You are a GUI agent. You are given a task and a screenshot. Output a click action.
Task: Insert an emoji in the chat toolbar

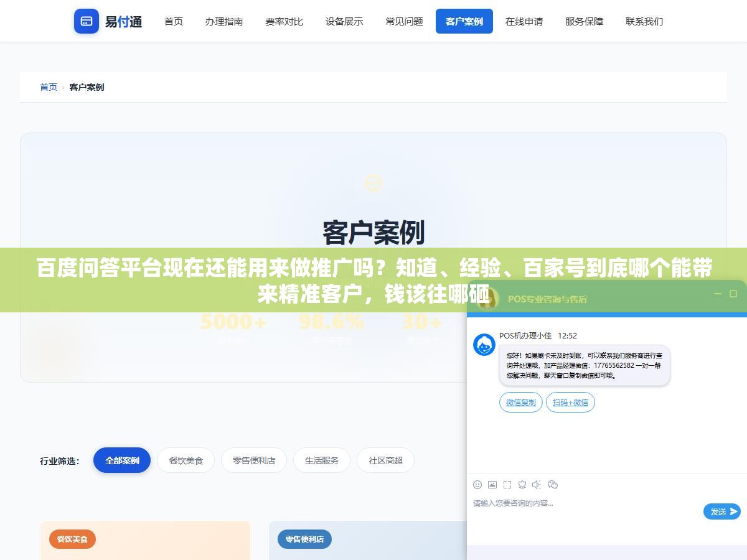[x=477, y=484]
